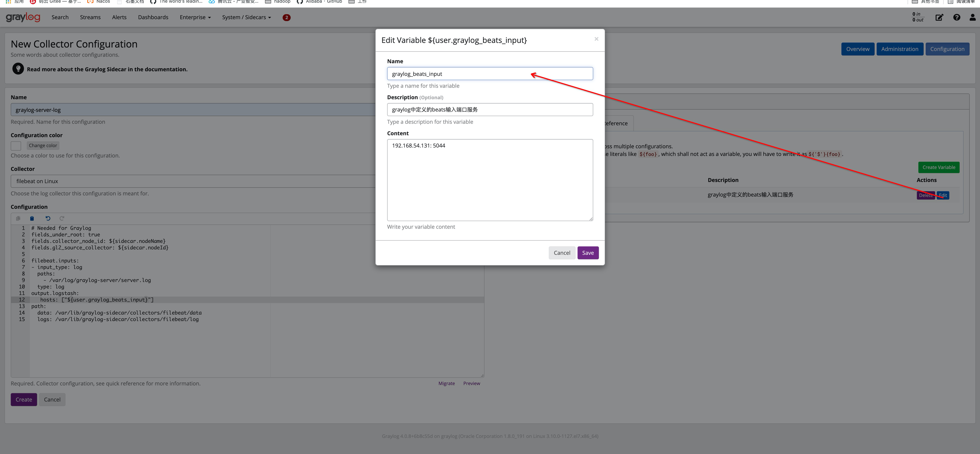Click inside the variable Content textarea
Image resolution: width=980 pixels, height=454 pixels.
[490, 180]
